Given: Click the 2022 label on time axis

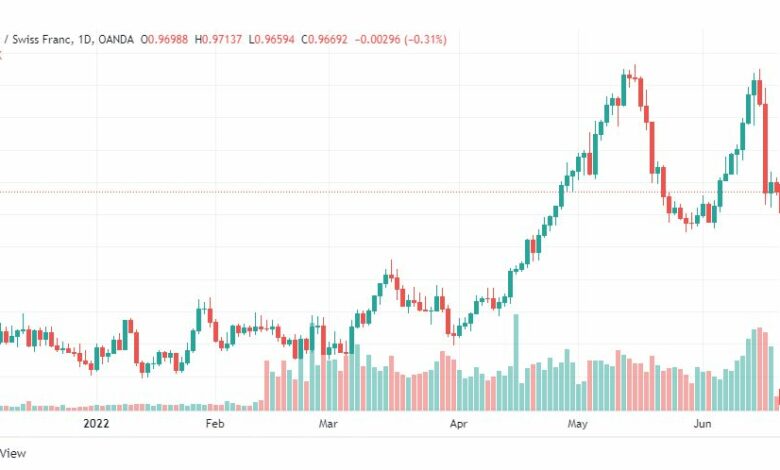Looking at the screenshot, I should tap(96, 424).
